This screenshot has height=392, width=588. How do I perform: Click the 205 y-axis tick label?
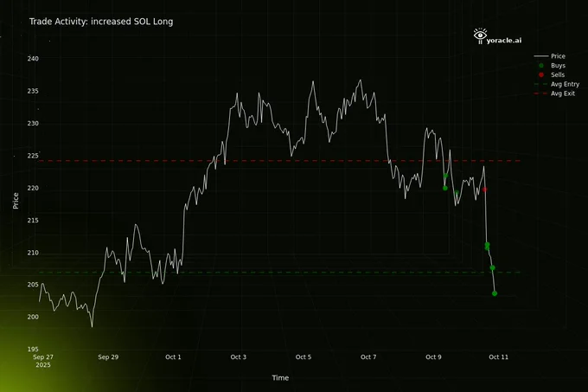point(33,285)
